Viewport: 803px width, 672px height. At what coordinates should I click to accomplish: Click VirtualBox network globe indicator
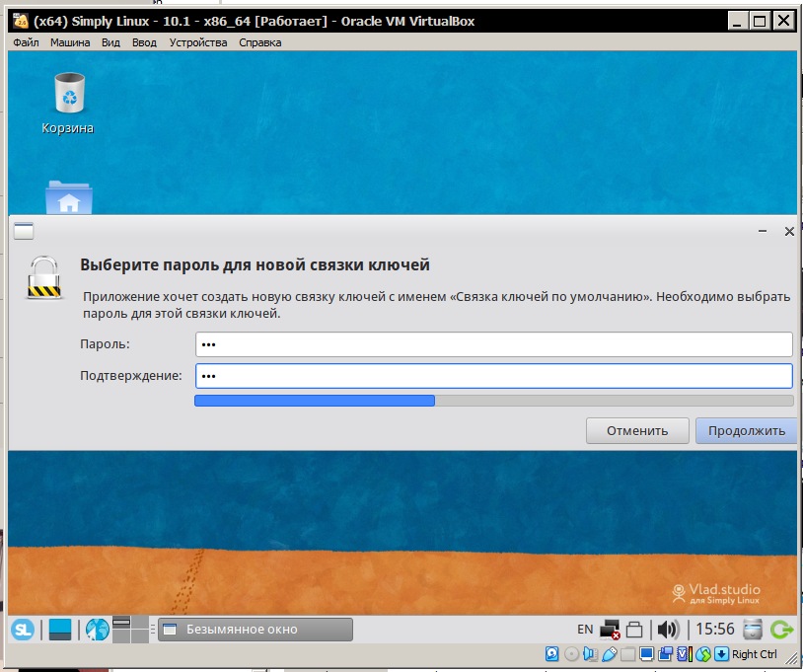point(703,654)
